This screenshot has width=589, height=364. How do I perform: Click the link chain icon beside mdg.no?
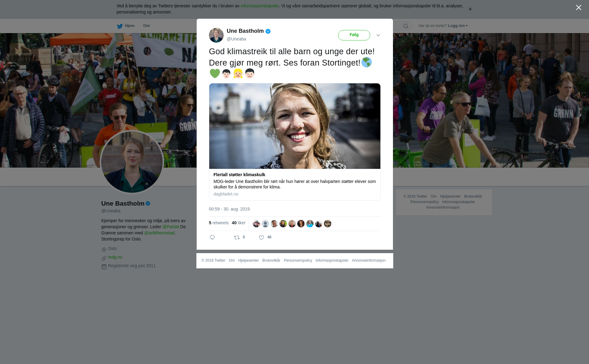[104, 258]
